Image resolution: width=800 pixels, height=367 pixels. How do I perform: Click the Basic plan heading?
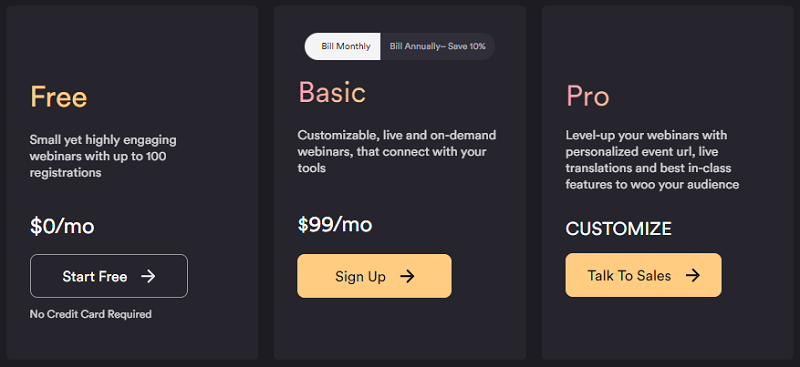pyautogui.click(x=332, y=92)
